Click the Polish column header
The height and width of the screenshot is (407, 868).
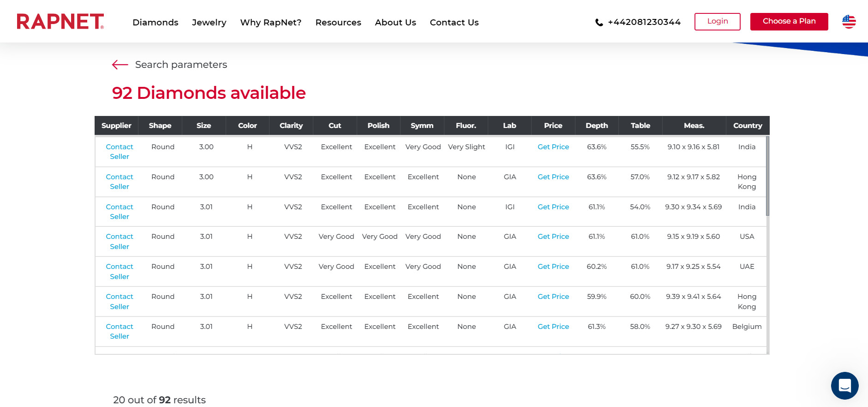[x=378, y=126]
